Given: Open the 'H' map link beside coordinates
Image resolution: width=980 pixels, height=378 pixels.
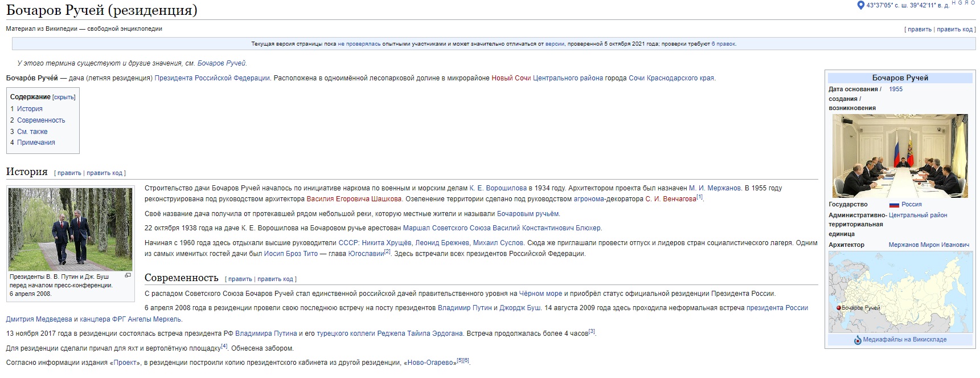Looking at the screenshot, I should (x=954, y=3).
